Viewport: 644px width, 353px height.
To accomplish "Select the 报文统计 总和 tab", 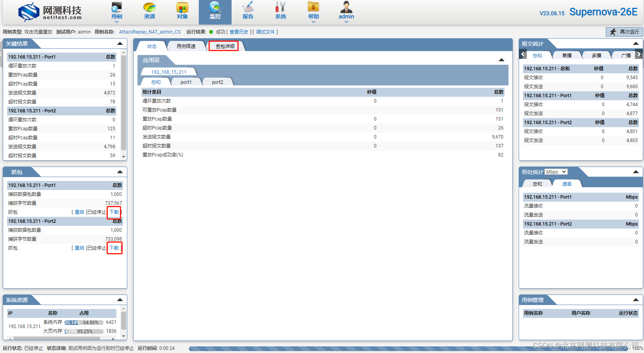I will click(537, 55).
